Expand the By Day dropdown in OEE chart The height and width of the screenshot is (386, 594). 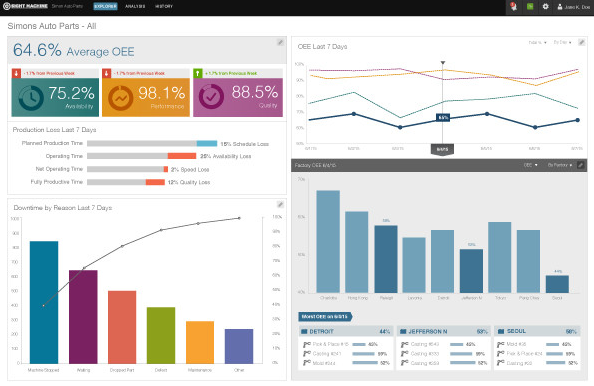(x=563, y=42)
